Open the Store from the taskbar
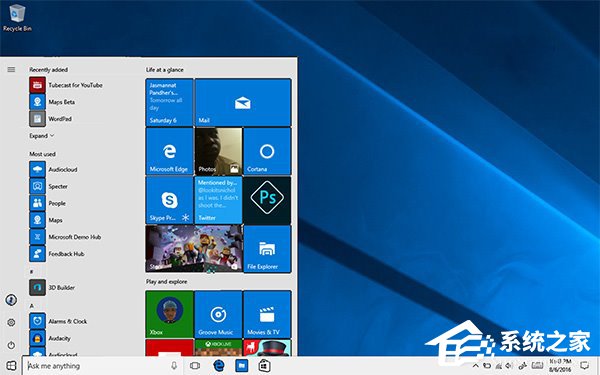 point(264,366)
